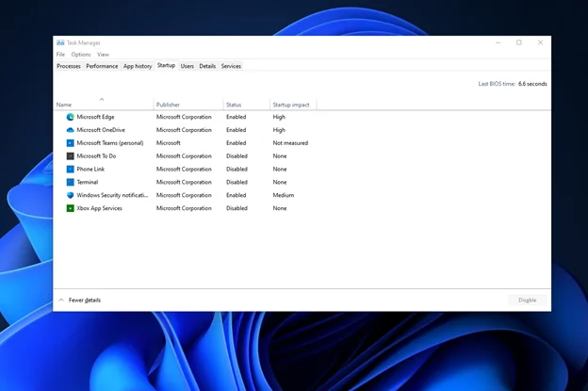This screenshot has width=588, height=391.
Task: Select the Terminal entry
Action: tap(88, 182)
